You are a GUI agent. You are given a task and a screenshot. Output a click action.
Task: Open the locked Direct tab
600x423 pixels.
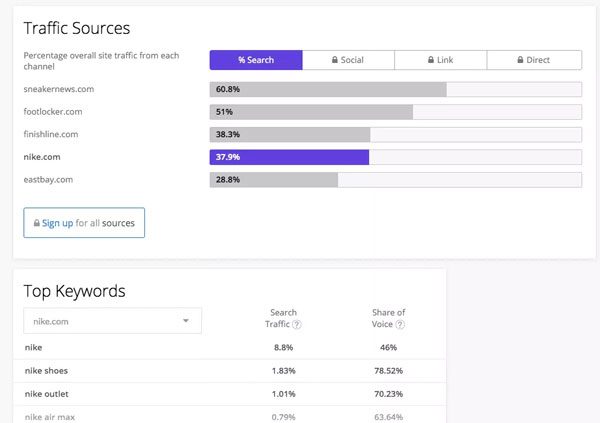pyautogui.click(x=534, y=60)
